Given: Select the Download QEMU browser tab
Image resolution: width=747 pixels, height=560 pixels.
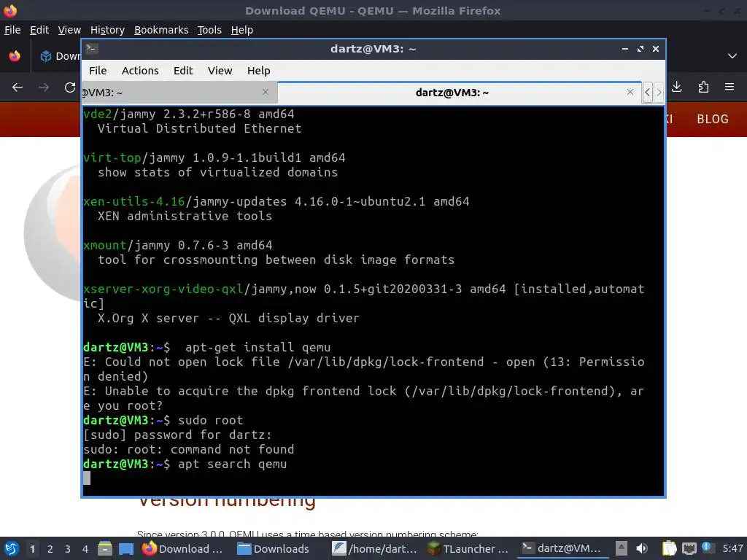Looking at the screenshot, I should pos(60,56).
